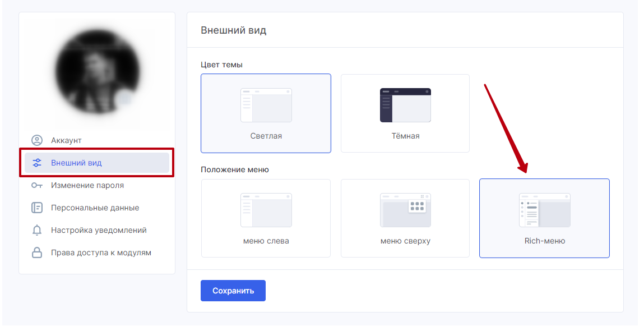The height and width of the screenshot is (326, 644).
Task: Click the light theme preview thumbnail
Action: (266, 105)
